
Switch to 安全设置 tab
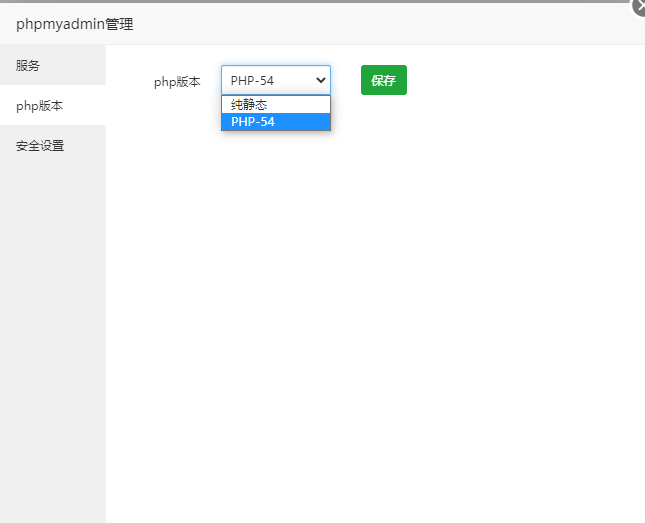pyautogui.click(x=53, y=145)
